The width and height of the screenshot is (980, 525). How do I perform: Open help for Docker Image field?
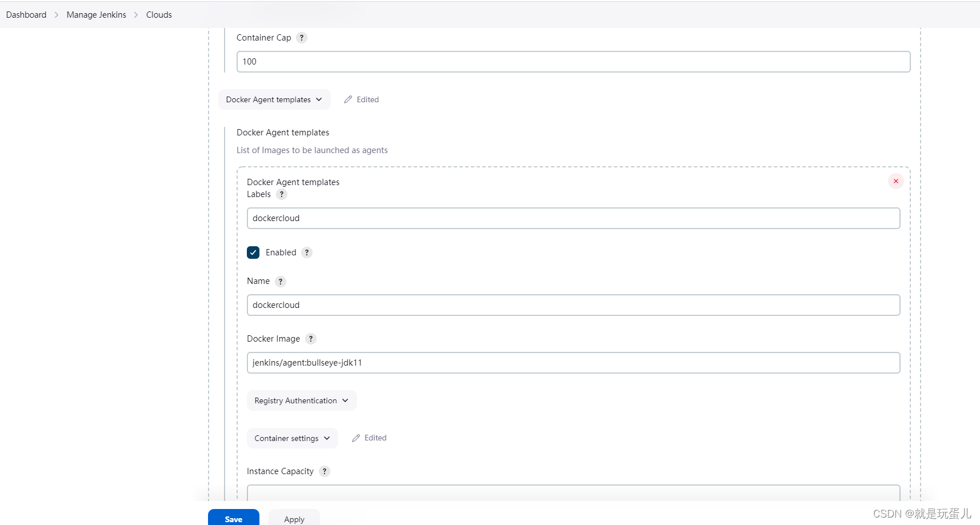(x=311, y=339)
